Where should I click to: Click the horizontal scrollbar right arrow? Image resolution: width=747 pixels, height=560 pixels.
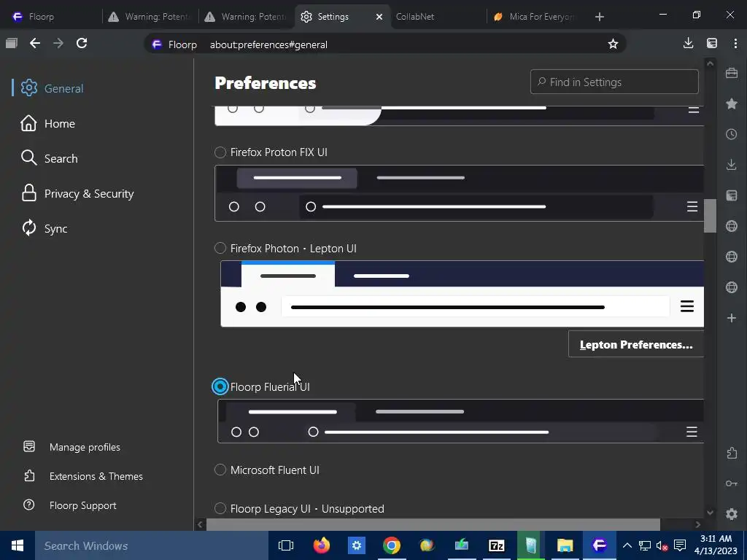(x=698, y=524)
